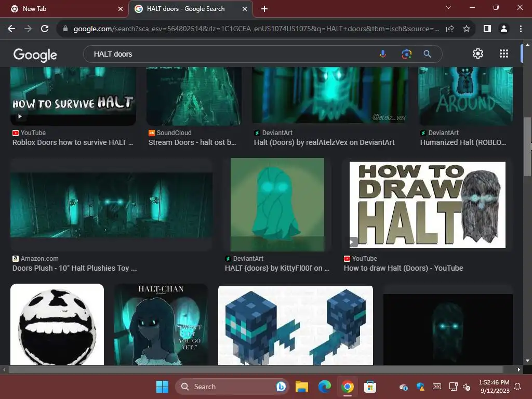Open File Explorer from the taskbar
The image size is (532, 399).
pyautogui.click(x=302, y=387)
